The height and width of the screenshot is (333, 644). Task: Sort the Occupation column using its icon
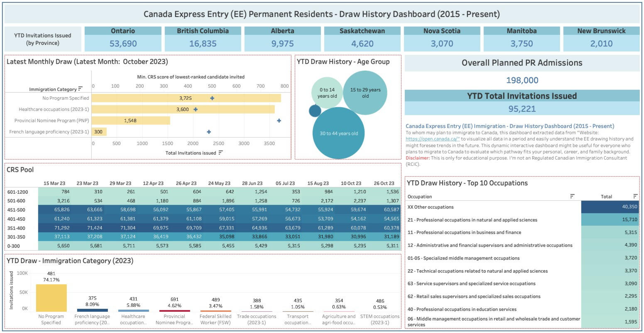point(572,196)
